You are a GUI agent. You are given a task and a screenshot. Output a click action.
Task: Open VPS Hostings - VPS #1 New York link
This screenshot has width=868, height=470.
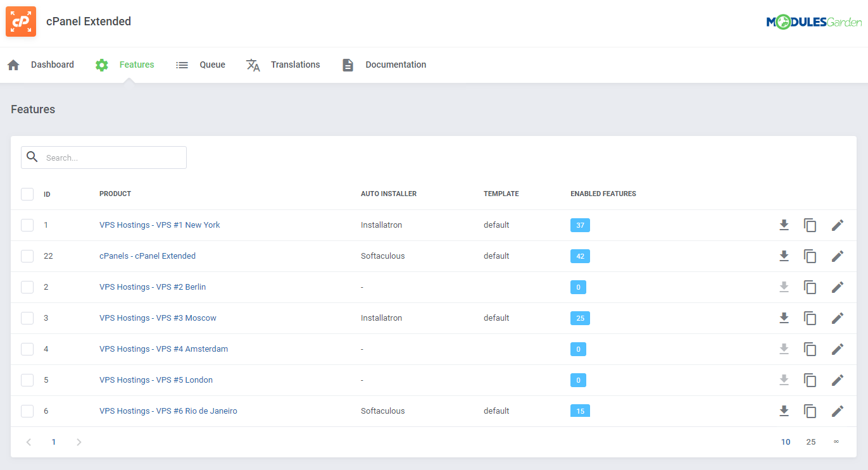point(160,225)
